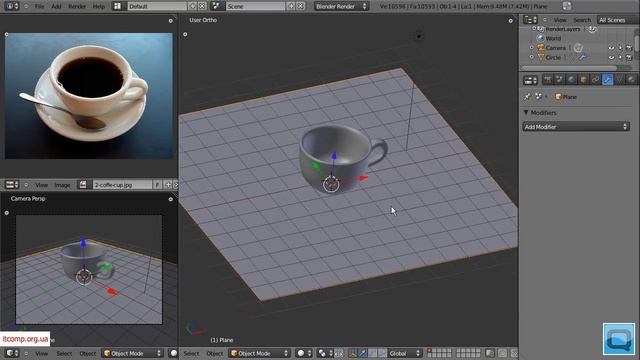
Task: Click the Circle modifier wrench icon in outliner
Action: [582, 58]
